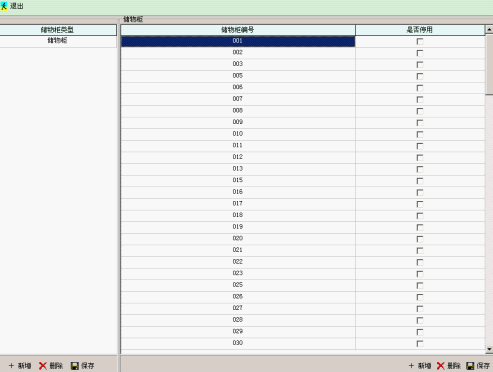Click the left panel plus add icon

tap(11, 366)
